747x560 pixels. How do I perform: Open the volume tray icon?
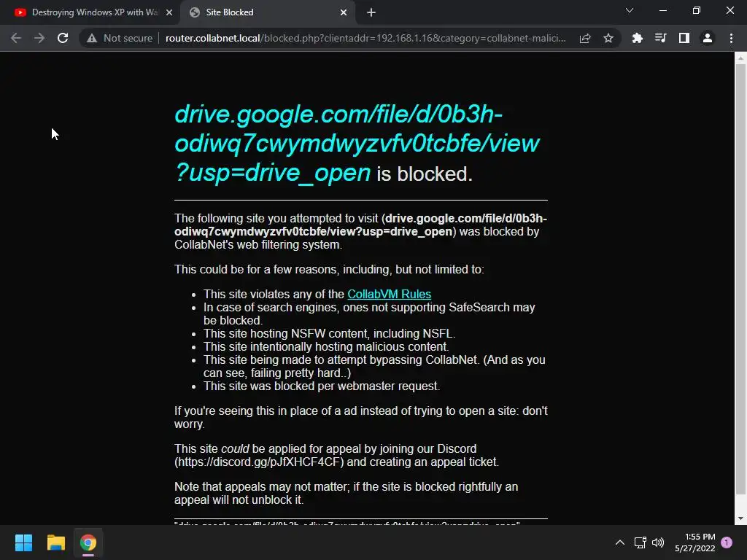click(658, 542)
